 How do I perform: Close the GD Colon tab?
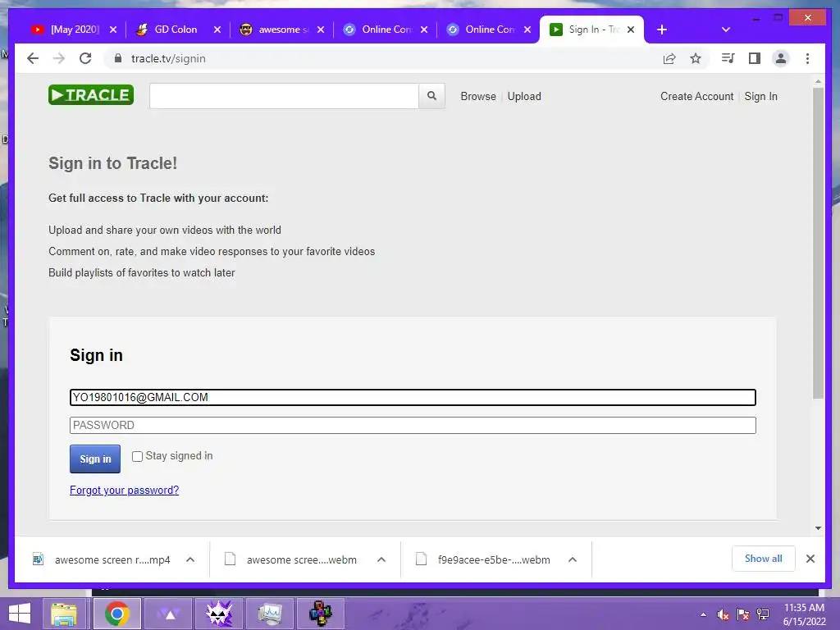click(217, 30)
